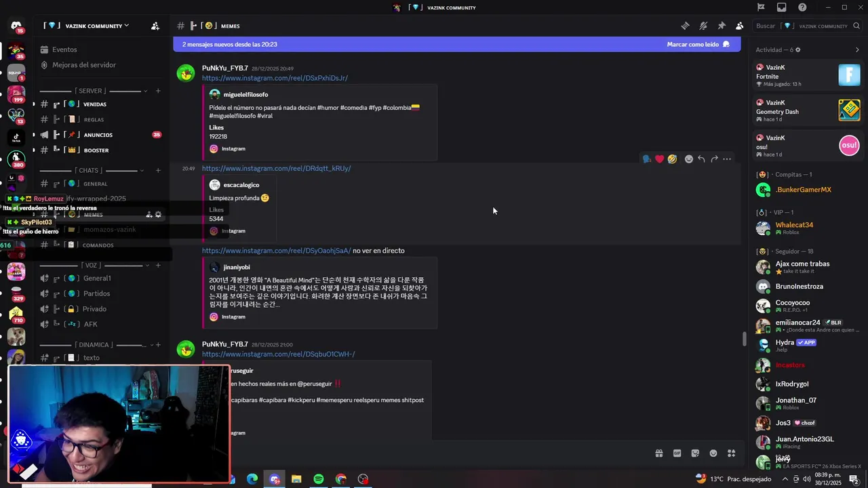868x488 pixels.
Task: Open the help question mark icon
Action: pos(802,7)
